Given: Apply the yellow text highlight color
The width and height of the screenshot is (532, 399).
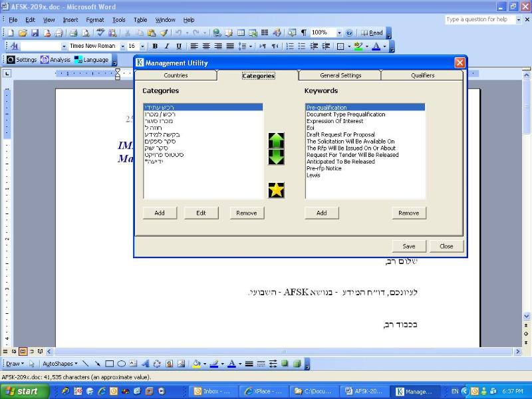Looking at the screenshot, I should tap(358, 46).
